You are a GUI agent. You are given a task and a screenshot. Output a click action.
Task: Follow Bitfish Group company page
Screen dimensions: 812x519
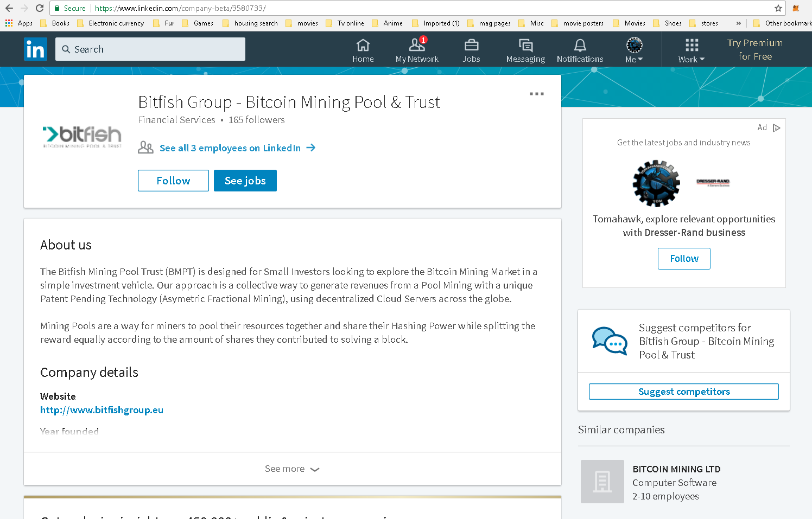(173, 181)
